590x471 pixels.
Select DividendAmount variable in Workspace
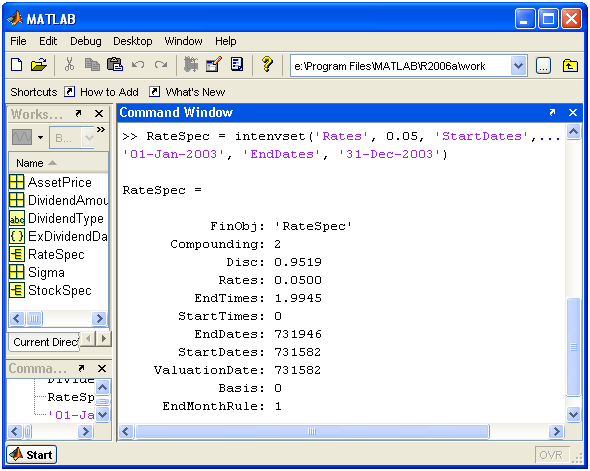[x=58, y=200]
